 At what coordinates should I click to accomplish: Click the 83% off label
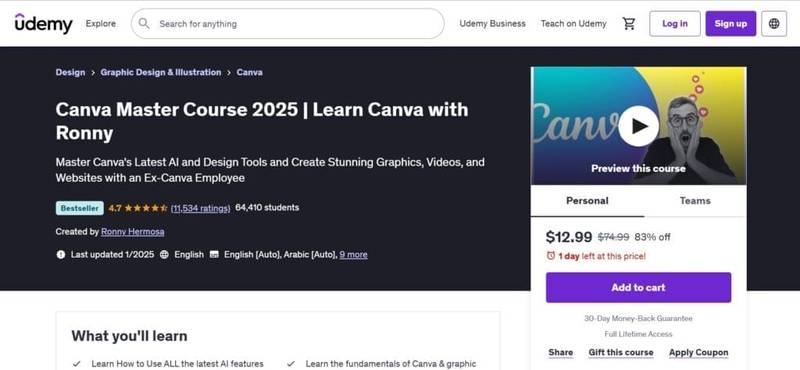[653, 237]
